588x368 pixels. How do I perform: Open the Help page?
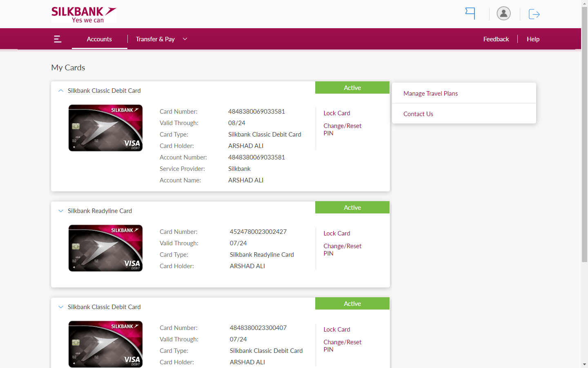(533, 39)
